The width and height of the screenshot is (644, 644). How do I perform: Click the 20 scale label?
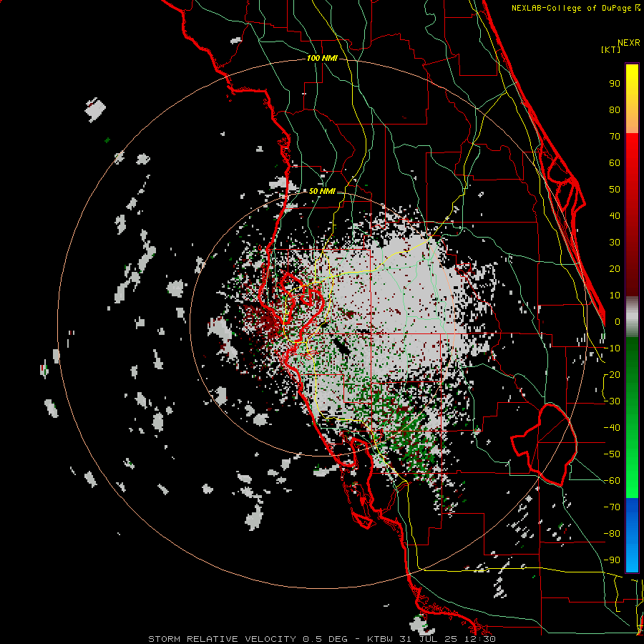tap(615, 269)
